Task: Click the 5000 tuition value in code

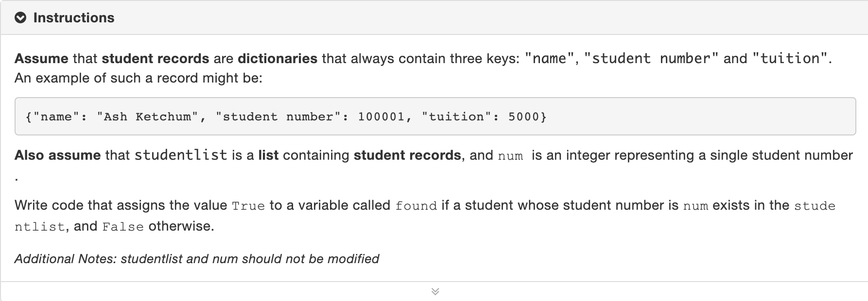Action: coord(523,117)
